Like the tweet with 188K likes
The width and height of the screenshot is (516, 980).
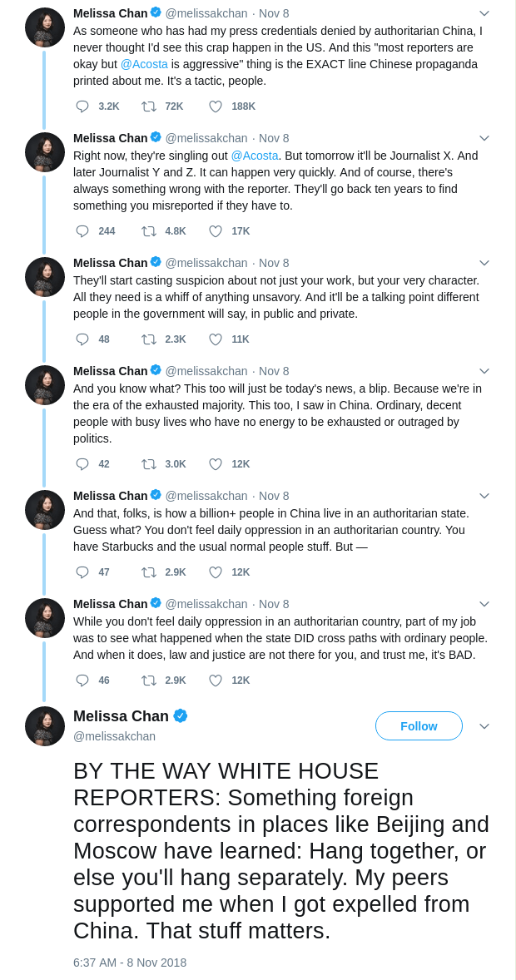pyautogui.click(x=216, y=106)
